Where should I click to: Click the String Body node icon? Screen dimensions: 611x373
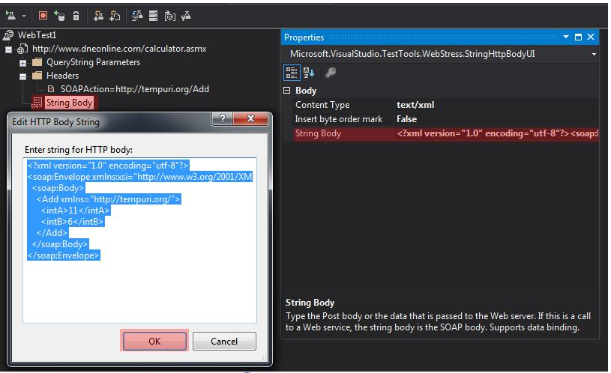pos(37,103)
